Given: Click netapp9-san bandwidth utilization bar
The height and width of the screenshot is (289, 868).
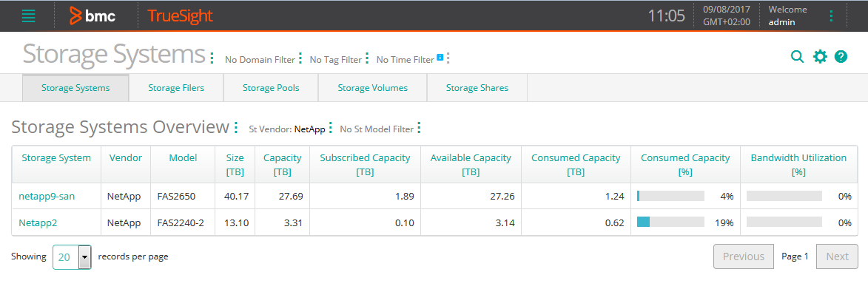Looking at the screenshot, I should click(x=784, y=196).
